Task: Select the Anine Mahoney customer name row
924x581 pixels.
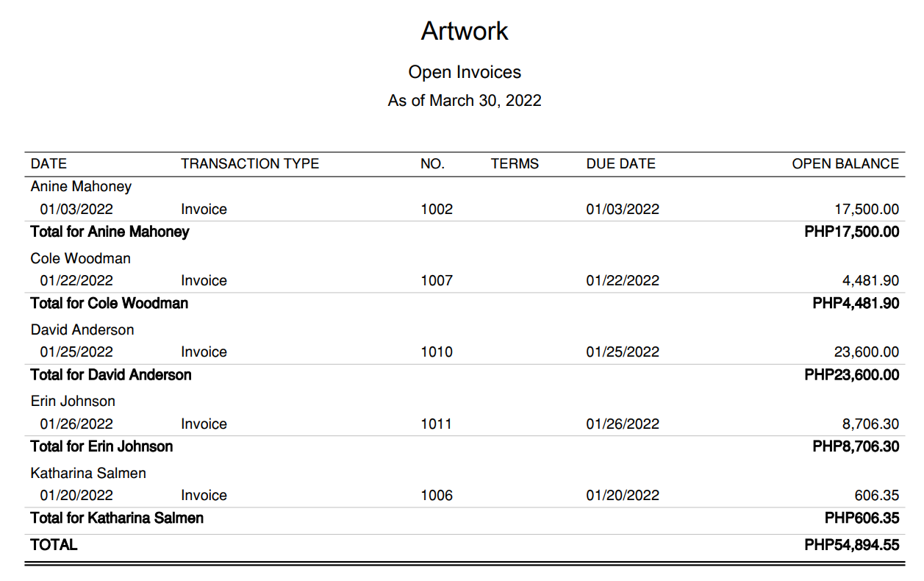Action: tap(81, 187)
